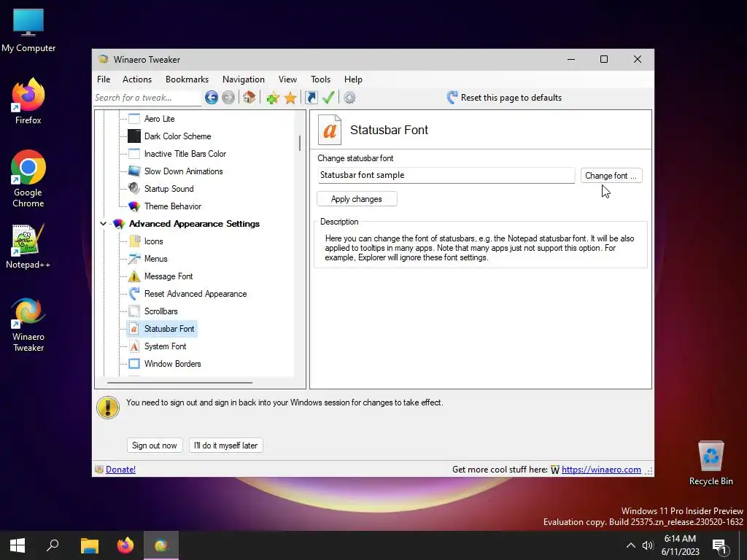The height and width of the screenshot is (560, 747).
Task: Open the settings gear icon in toolbar
Action: (349, 98)
